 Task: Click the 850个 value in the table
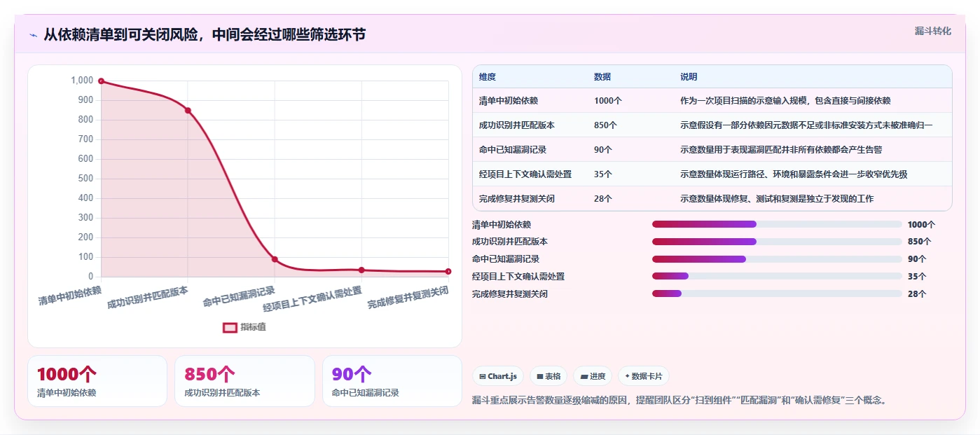[605, 125]
